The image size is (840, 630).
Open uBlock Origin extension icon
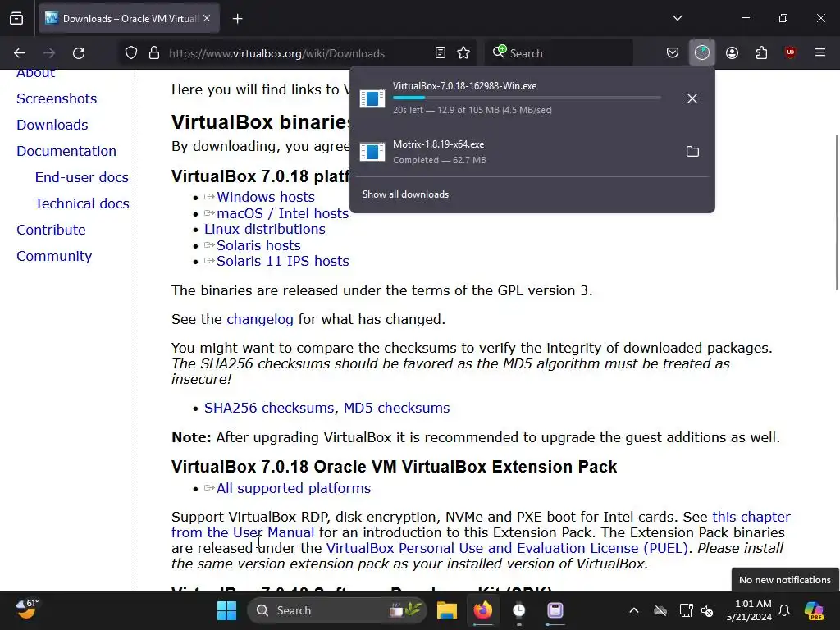790,53
